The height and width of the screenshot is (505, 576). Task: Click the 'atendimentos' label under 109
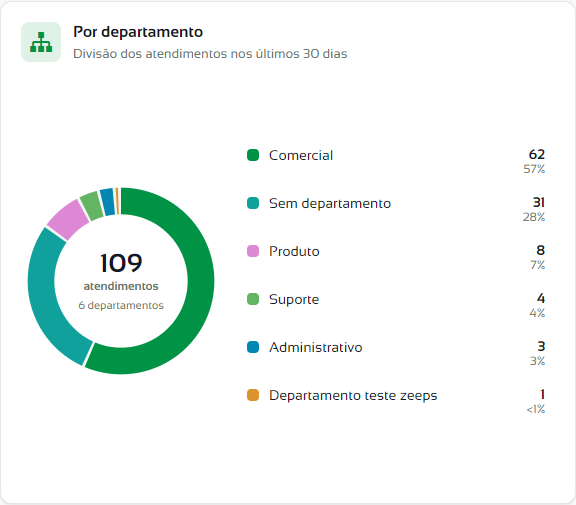pos(121,286)
